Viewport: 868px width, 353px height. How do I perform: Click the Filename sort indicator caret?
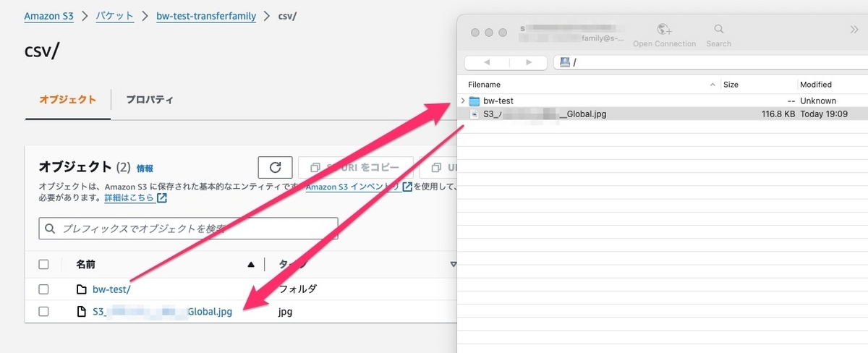714,85
